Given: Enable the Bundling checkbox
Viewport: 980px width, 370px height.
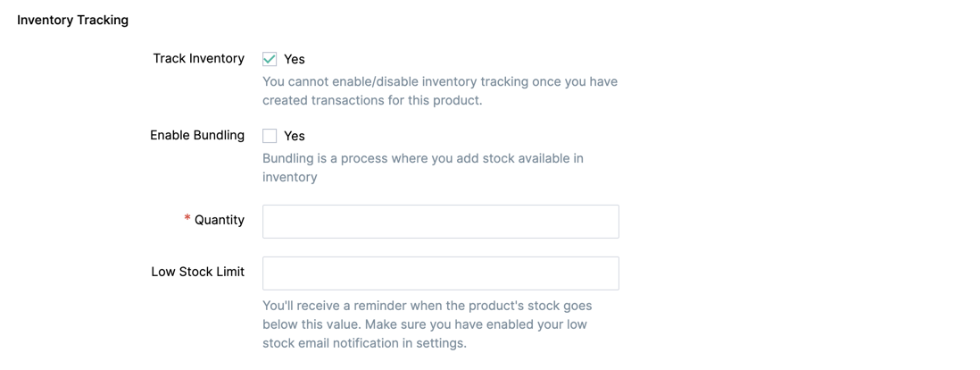Looking at the screenshot, I should tap(270, 136).
